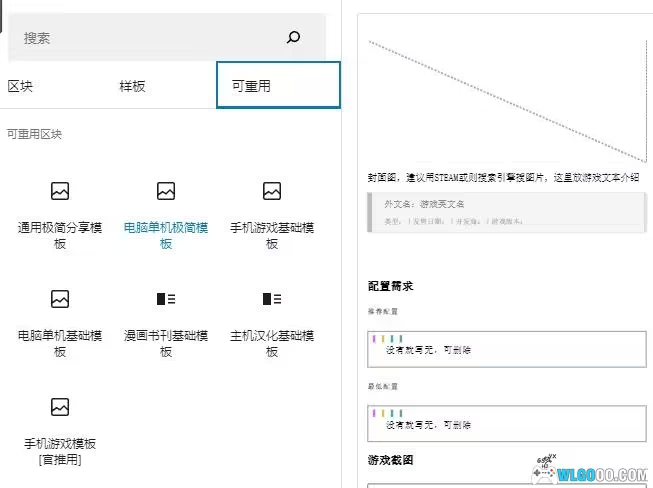Click the 游戏截图 heading
This screenshot has height=488, width=653.
coord(390,460)
